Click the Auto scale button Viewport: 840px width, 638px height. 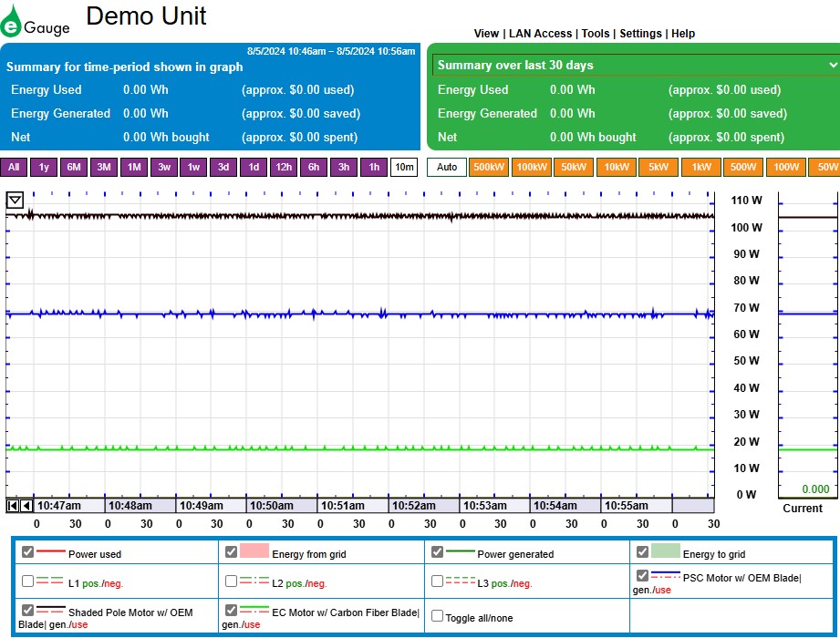click(x=447, y=168)
